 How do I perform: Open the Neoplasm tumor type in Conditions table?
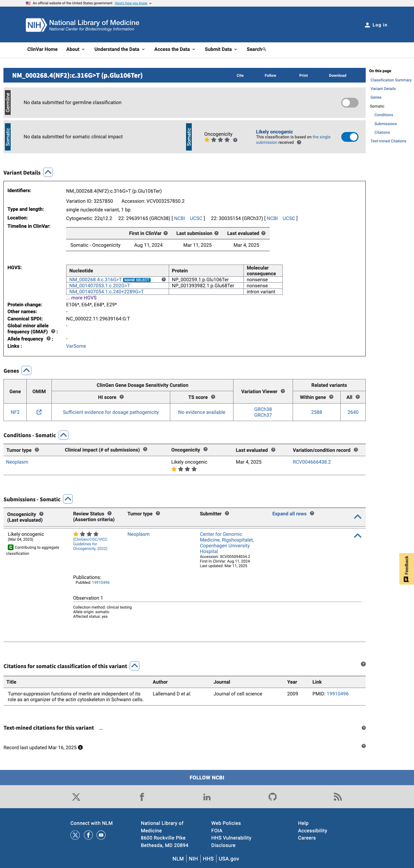(17, 462)
